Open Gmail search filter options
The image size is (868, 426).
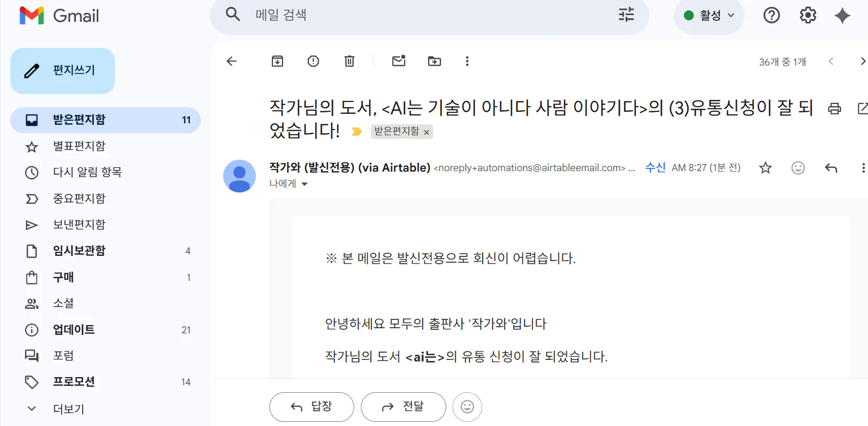[625, 15]
